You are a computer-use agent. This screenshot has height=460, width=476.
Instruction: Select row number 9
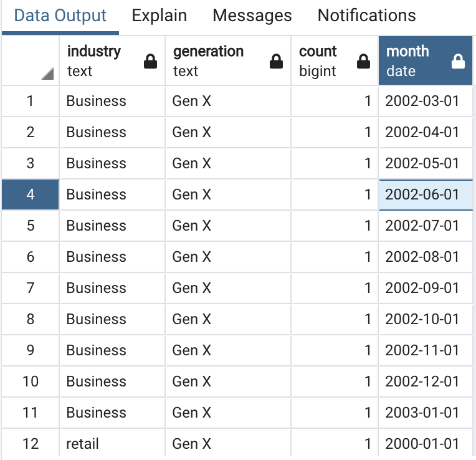30,350
